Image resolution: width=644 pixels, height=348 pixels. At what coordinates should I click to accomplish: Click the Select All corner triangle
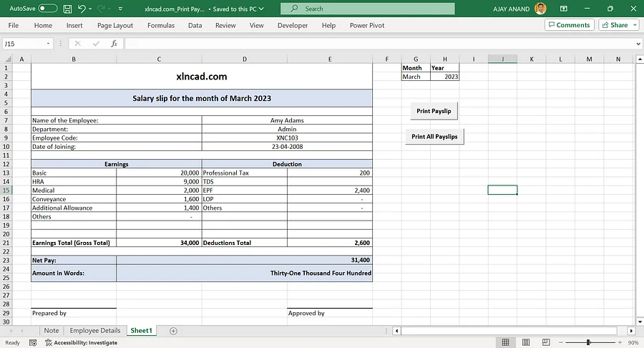[6, 59]
